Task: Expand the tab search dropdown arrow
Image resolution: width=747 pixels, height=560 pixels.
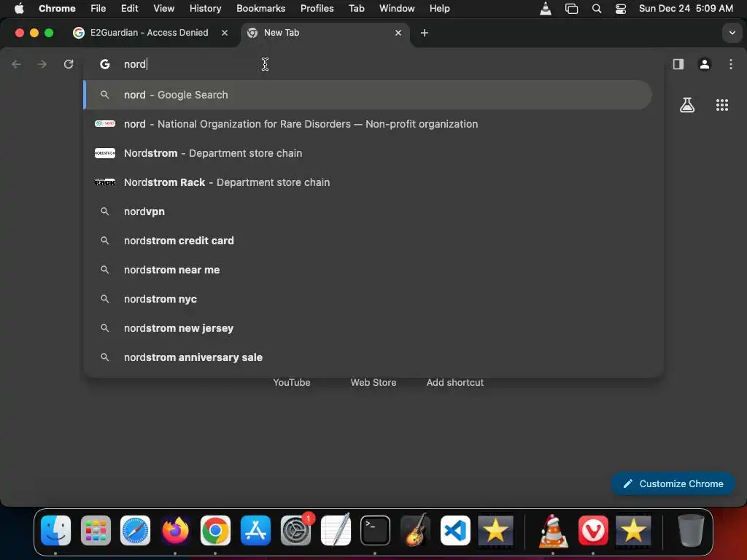Action: [x=732, y=33]
